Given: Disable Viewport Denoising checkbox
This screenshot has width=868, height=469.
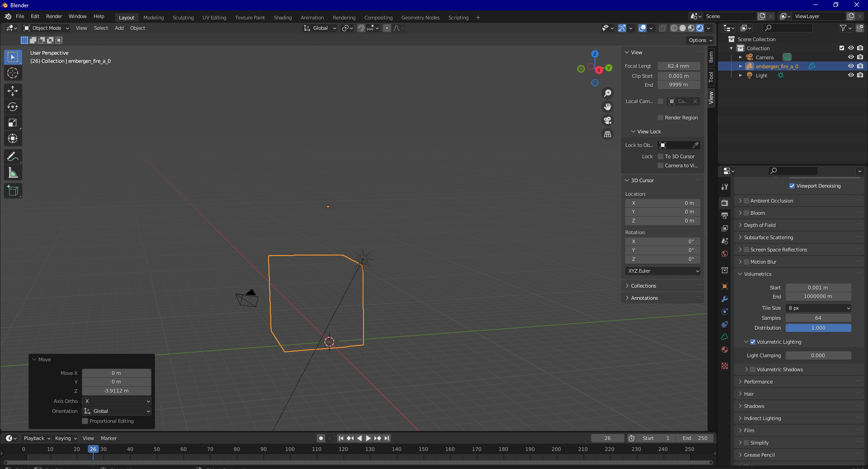Looking at the screenshot, I should (x=792, y=186).
